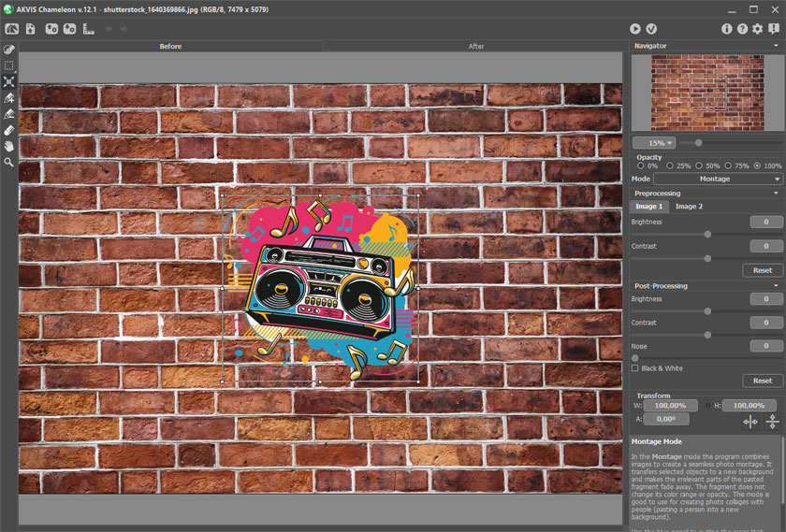Click the Transform angle A field
786x532 pixels.
(666, 419)
